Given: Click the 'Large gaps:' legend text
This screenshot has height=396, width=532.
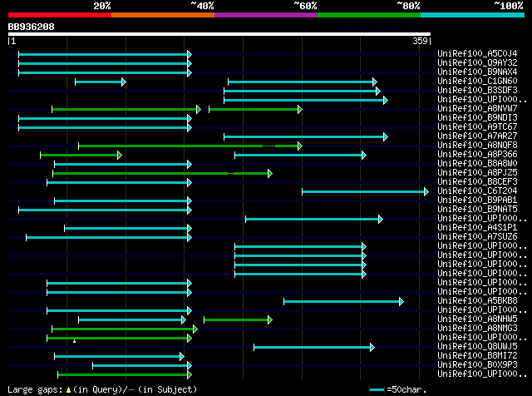Looking at the screenshot, I should (x=35, y=389).
